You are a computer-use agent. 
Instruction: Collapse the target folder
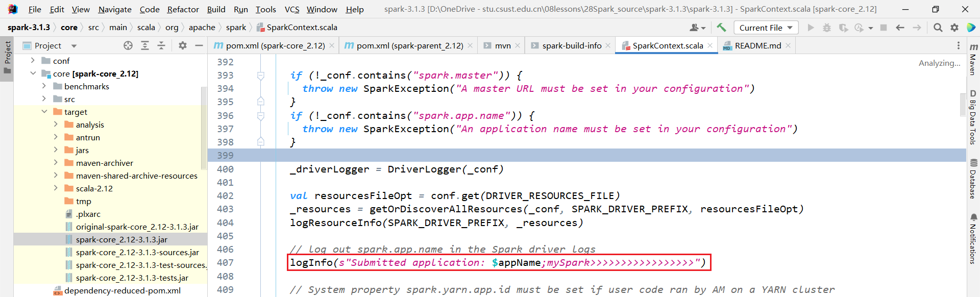click(44, 112)
